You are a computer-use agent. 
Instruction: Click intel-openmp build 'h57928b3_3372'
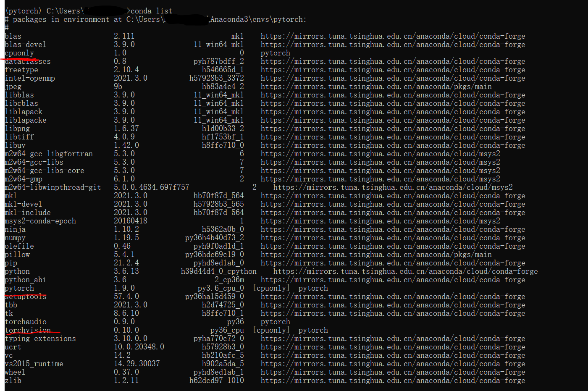point(217,78)
